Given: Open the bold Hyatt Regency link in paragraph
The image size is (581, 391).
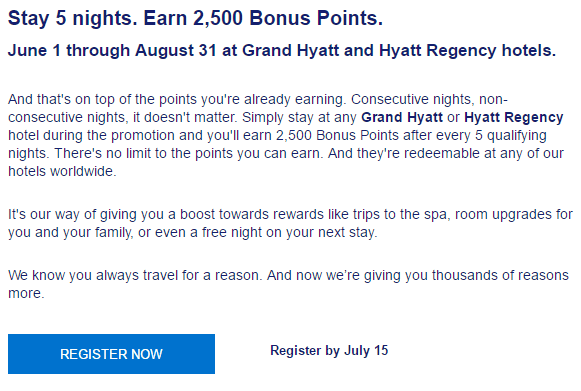Looking at the screenshot, I should 514,117.
